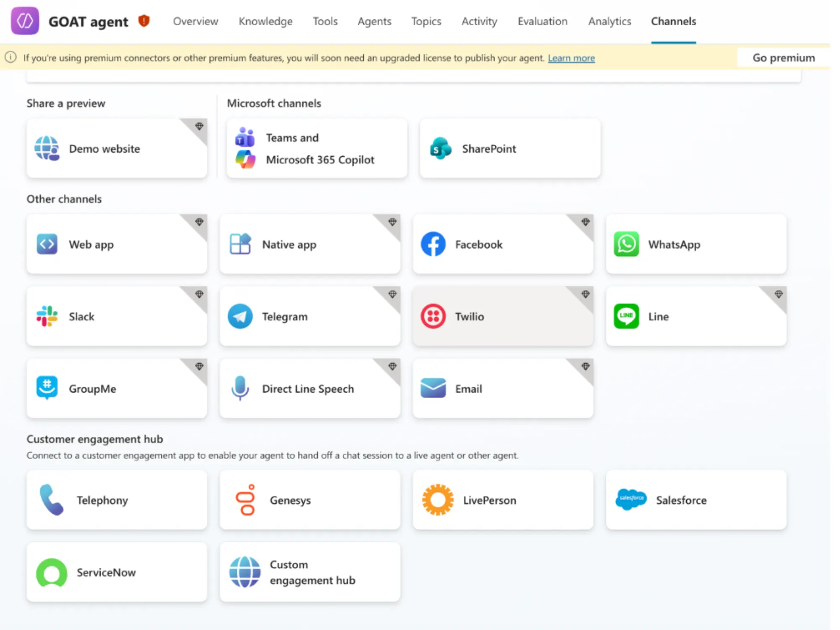Open the Agents tab

(x=374, y=21)
